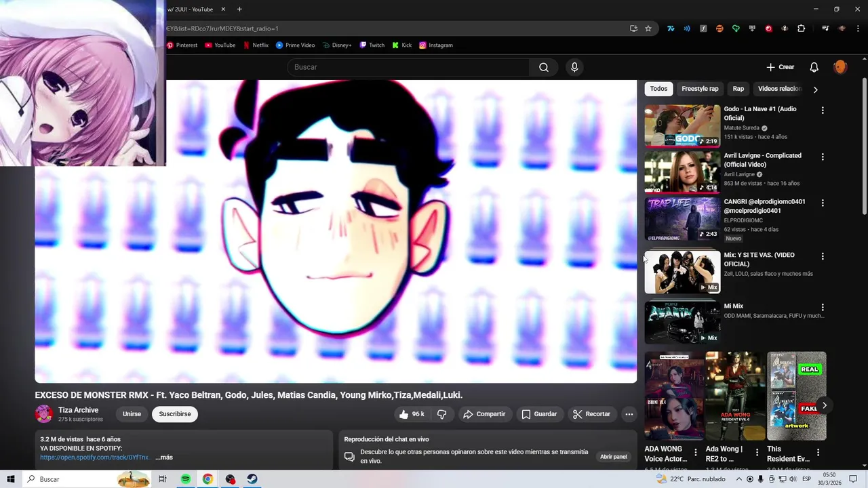
Task: Open Kick bookmark
Action: pos(401,45)
